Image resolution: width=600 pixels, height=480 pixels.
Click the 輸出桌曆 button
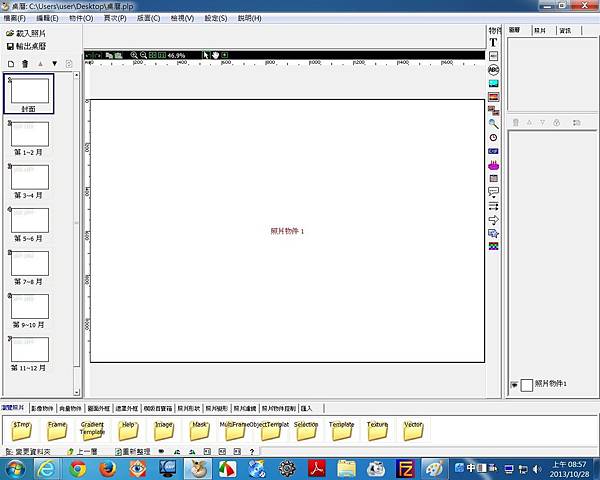point(26,46)
